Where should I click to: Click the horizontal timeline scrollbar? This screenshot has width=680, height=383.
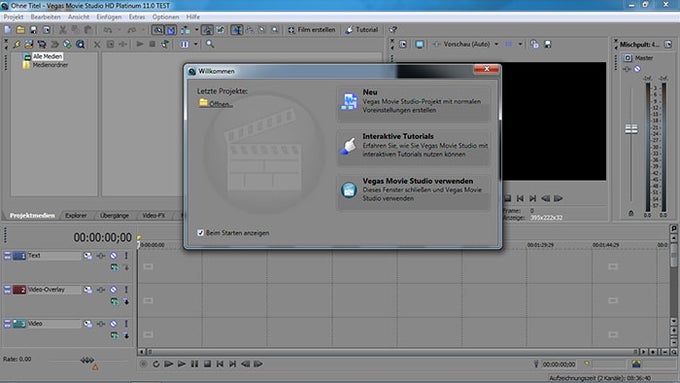click(391, 352)
